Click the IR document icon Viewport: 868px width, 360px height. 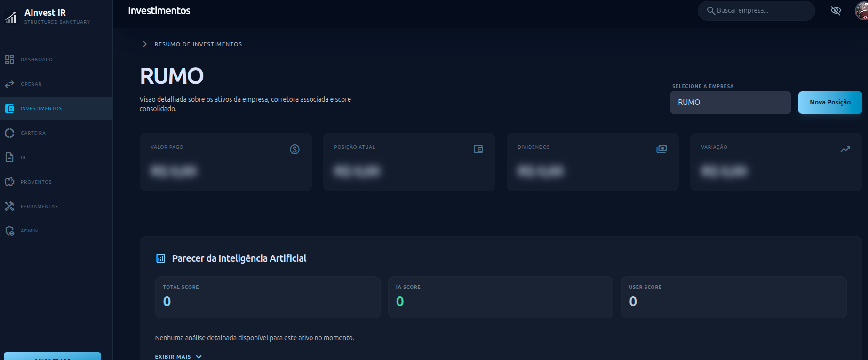pos(9,157)
